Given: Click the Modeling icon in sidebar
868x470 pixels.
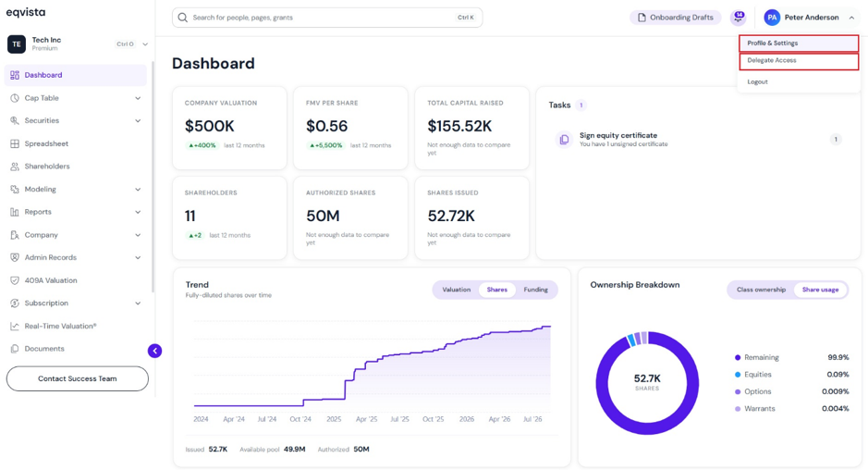Looking at the screenshot, I should pyautogui.click(x=15, y=189).
